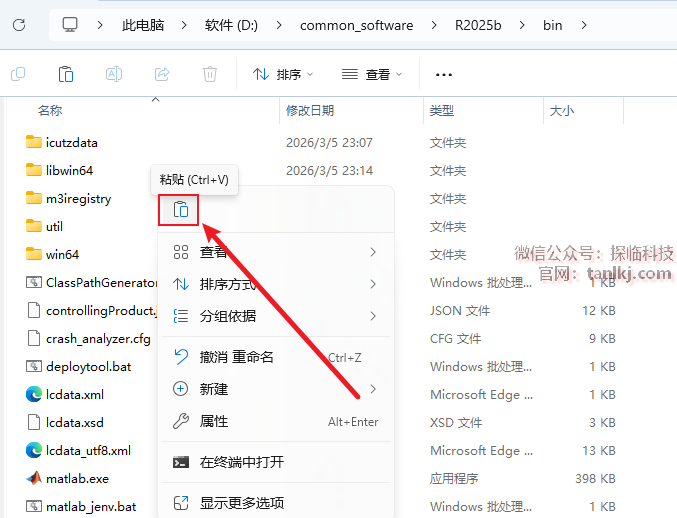Sort by 名称 column header

coord(50,111)
